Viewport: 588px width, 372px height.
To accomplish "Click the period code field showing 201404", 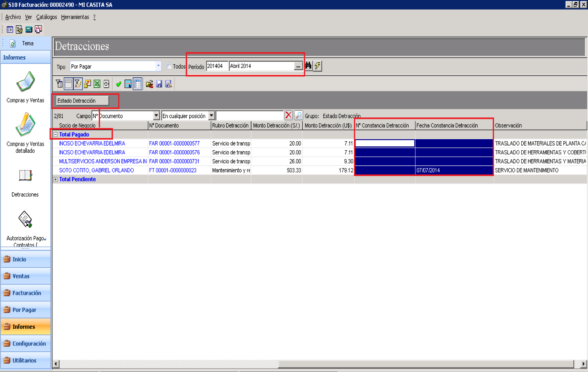I will coord(217,66).
